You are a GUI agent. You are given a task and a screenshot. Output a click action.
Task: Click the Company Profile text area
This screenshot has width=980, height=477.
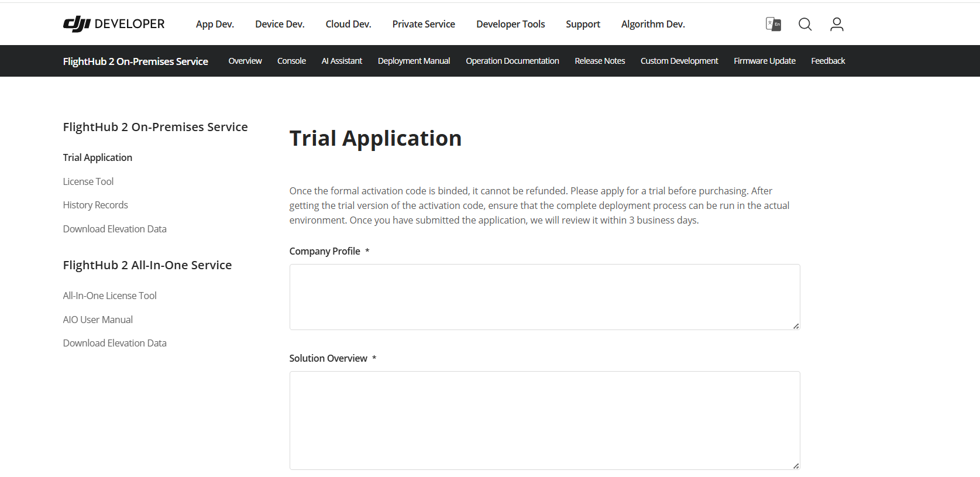point(545,297)
